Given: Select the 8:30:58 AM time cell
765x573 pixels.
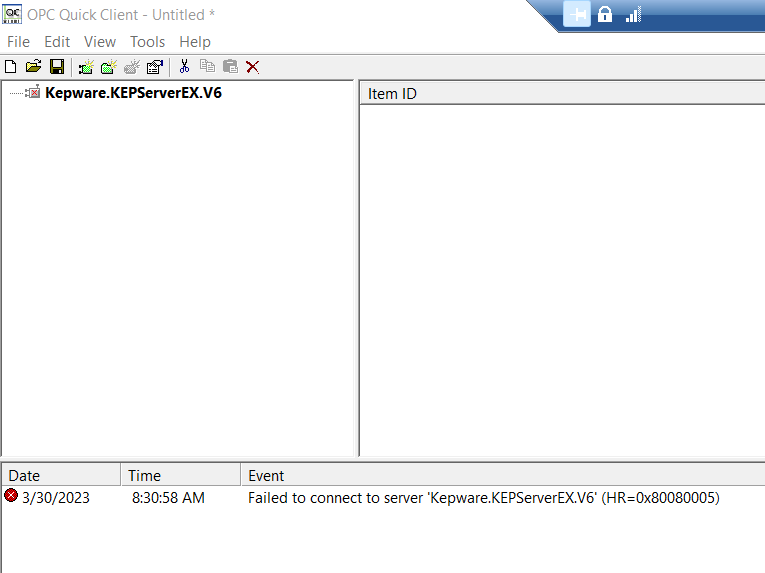Looking at the screenshot, I should point(168,498).
